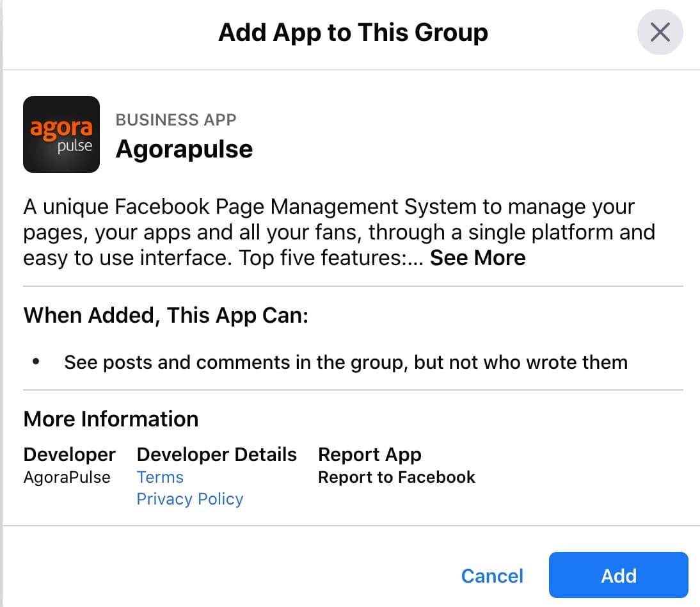
Task: Click the More Information heading
Action: (x=111, y=419)
